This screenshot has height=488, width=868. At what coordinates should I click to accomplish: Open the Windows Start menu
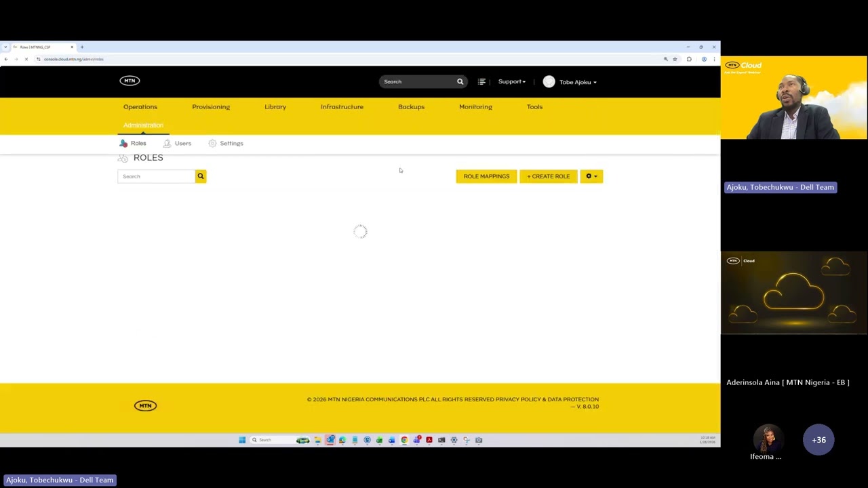[x=242, y=440]
